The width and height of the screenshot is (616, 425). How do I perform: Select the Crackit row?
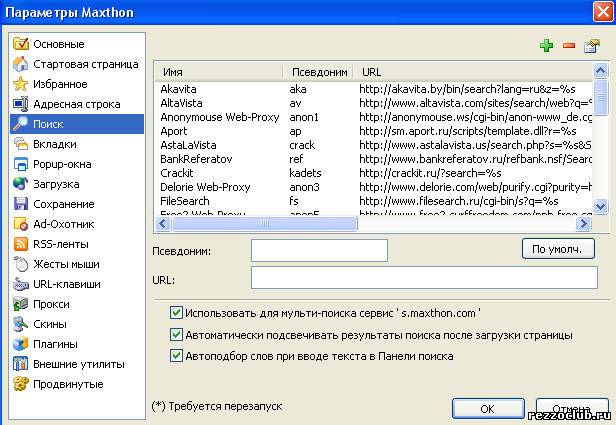tap(374, 173)
